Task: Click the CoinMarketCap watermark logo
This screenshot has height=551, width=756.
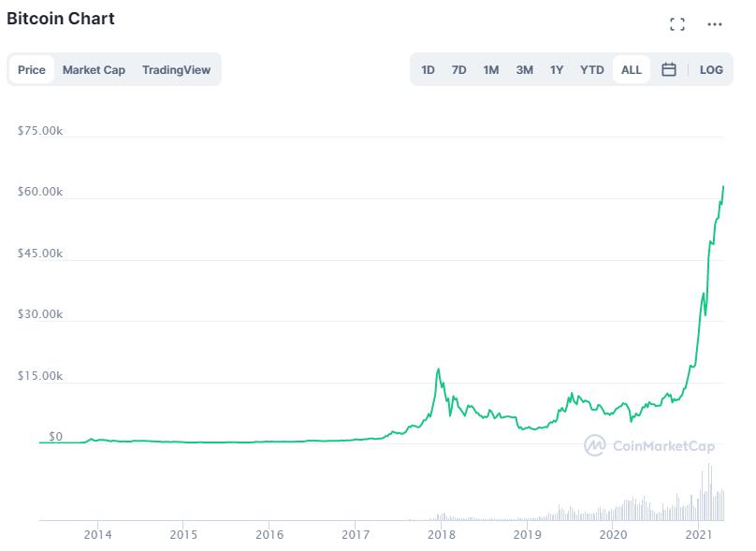Action: [649, 445]
